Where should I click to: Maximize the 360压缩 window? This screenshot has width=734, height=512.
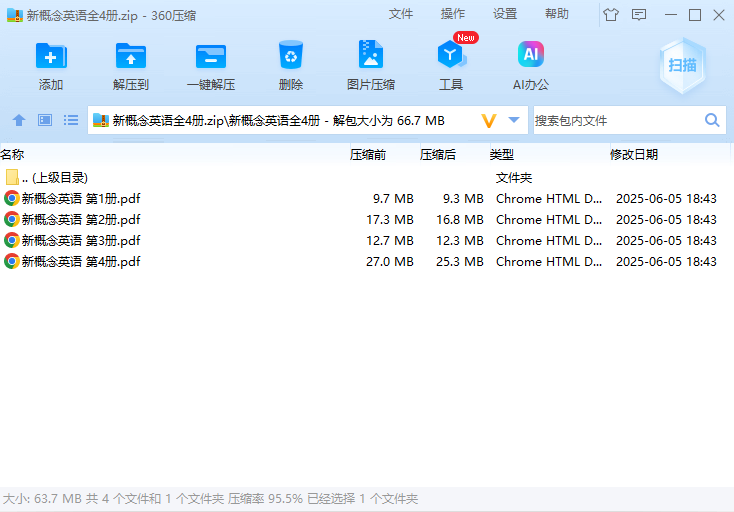(695, 15)
